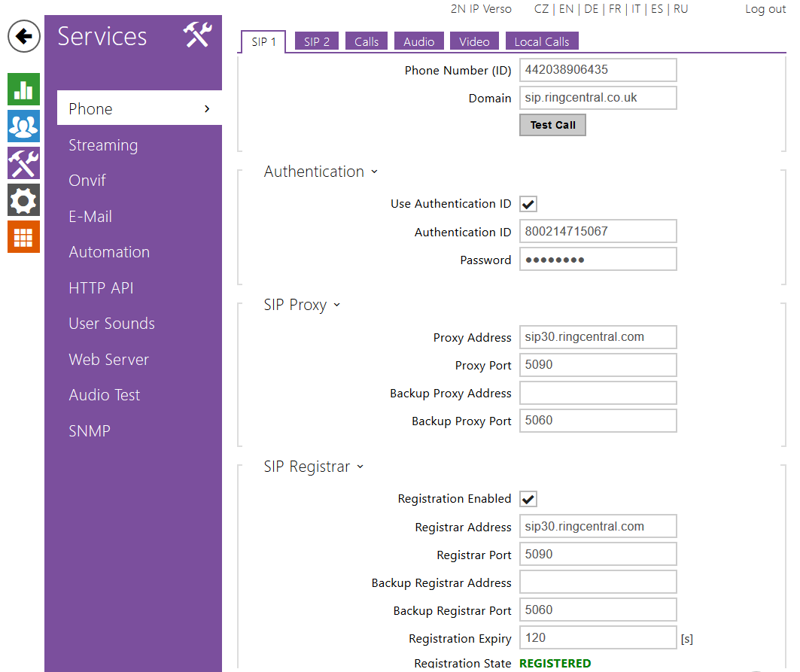The width and height of the screenshot is (800, 672).
Task: Open Streaming in the Services menu
Action: [x=103, y=145]
